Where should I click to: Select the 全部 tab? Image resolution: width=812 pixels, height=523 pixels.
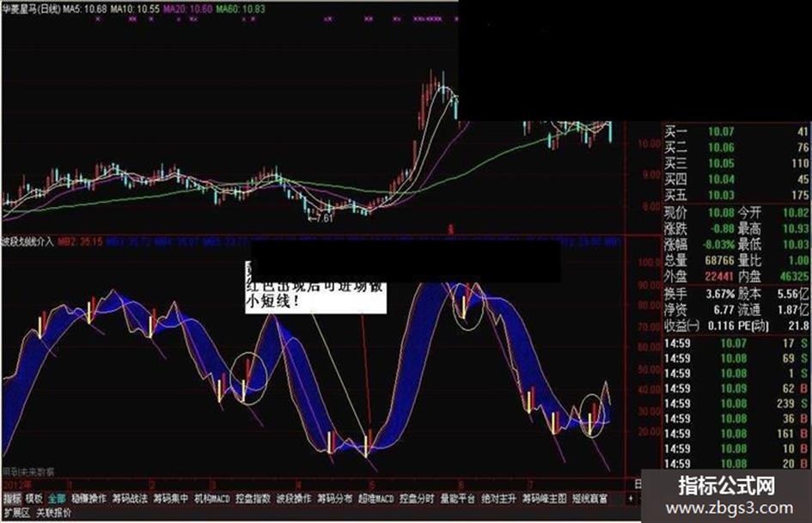57,499
